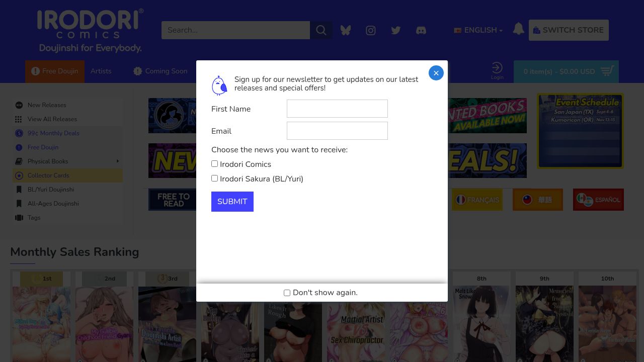The height and width of the screenshot is (362, 644).
Task: Close the newsletter popup
Action: point(436,73)
